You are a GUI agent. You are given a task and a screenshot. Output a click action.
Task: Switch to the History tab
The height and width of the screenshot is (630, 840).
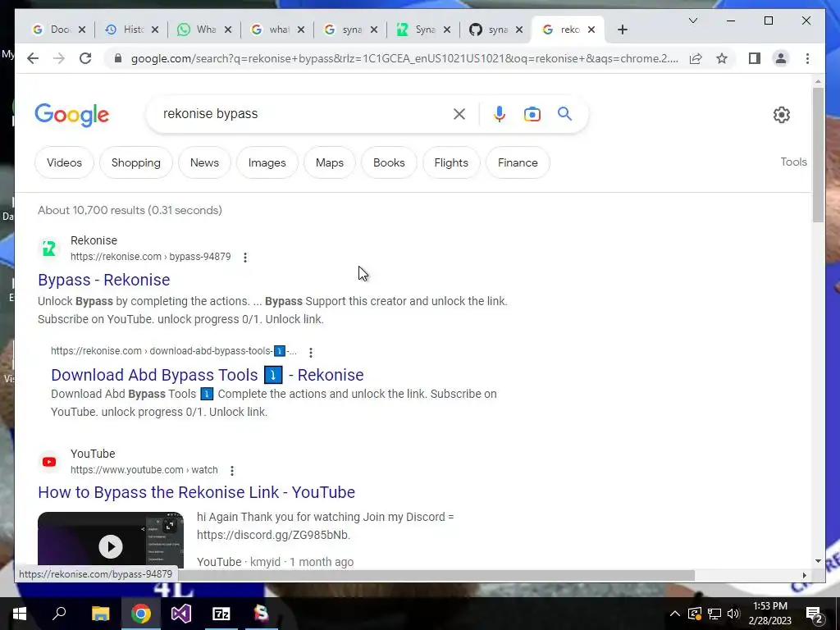[x=126, y=30]
